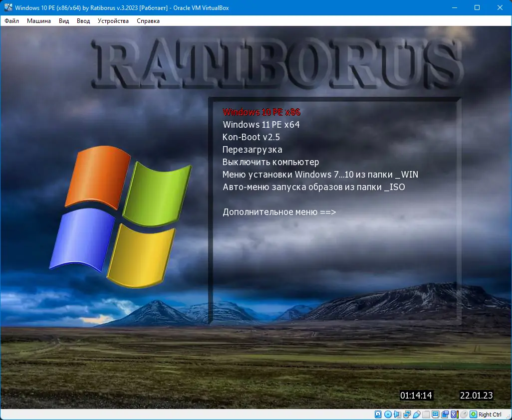This screenshot has width=512, height=420.
Task: Click the VirtualBox window title icon
Action: click(x=8, y=7)
